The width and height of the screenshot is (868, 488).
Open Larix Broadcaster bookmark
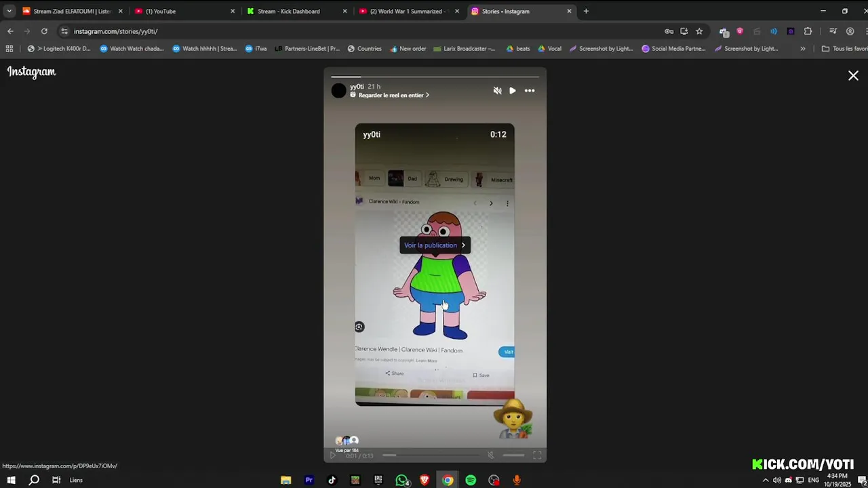tap(465, 49)
